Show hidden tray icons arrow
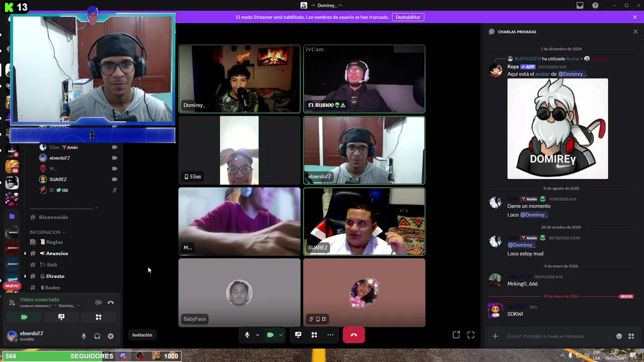 pyautogui.click(x=562, y=355)
